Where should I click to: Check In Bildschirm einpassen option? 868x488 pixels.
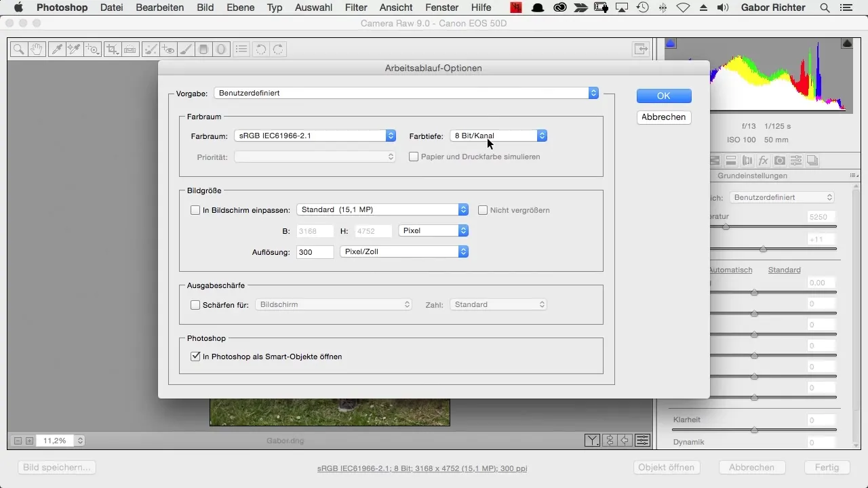point(195,210)
